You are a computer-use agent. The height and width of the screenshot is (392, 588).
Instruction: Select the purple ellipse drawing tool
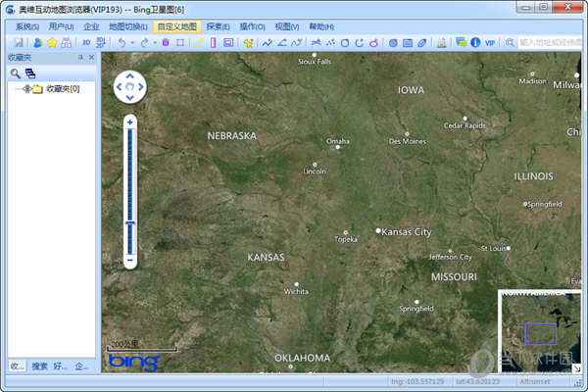tap(373, 43)
